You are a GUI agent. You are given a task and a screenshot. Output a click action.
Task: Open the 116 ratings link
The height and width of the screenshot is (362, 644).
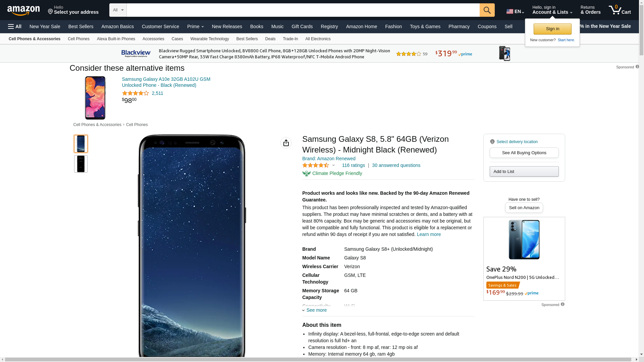point(353,165)
